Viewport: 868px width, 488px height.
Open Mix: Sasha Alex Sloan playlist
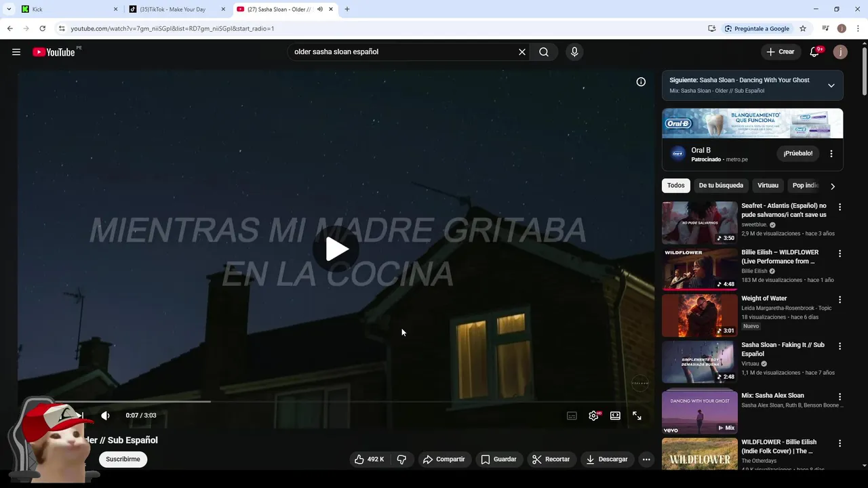pos(699,413)
